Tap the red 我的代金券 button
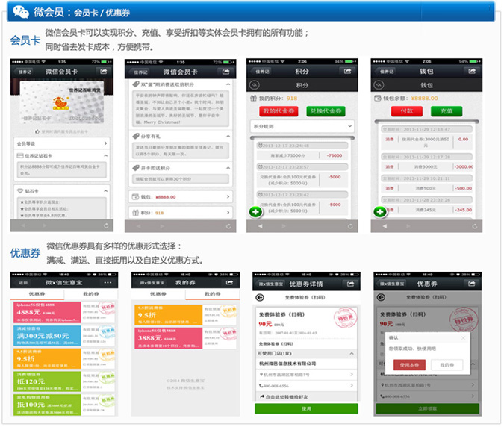 [279, 111]
